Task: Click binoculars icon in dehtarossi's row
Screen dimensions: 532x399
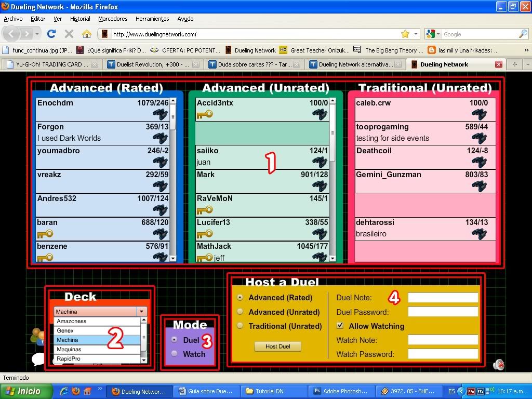Action: pyautogui.click(x=479, y=234)
